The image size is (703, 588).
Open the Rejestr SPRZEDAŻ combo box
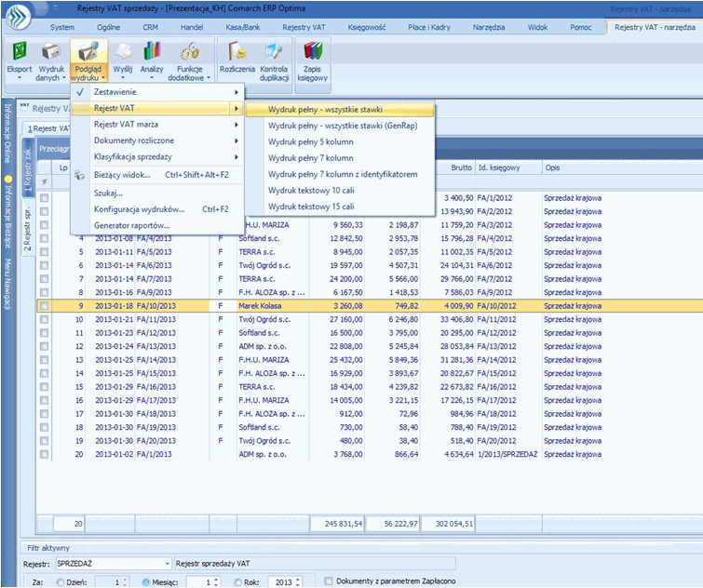(x=114, y=564)
